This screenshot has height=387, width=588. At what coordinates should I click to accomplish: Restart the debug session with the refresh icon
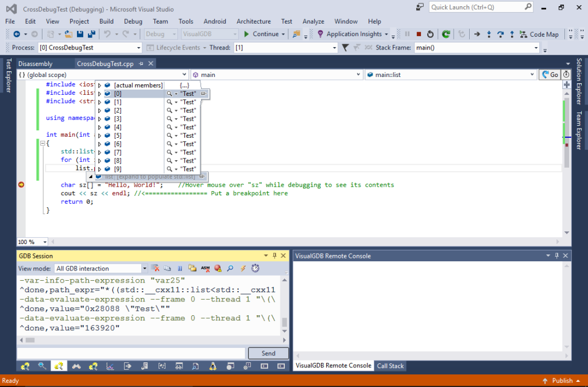[x=430, y=34]
